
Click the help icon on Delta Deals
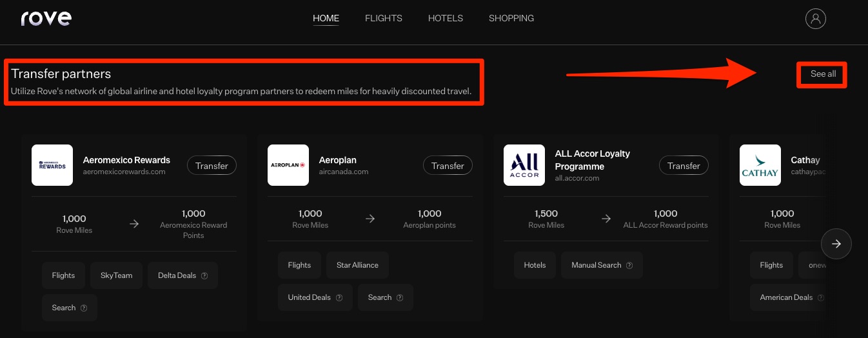click(x=204, y=275)
